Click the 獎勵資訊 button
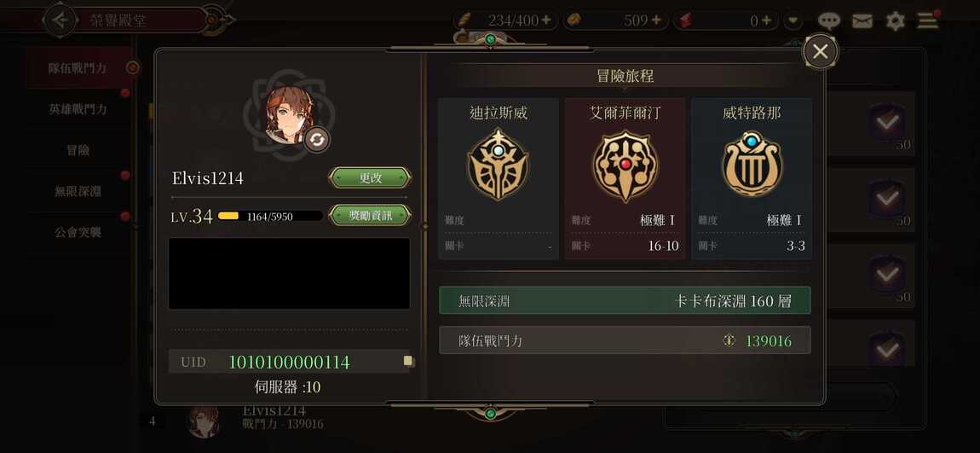The height and width of the screenshot is (453, 980). (x=370, y=216)
